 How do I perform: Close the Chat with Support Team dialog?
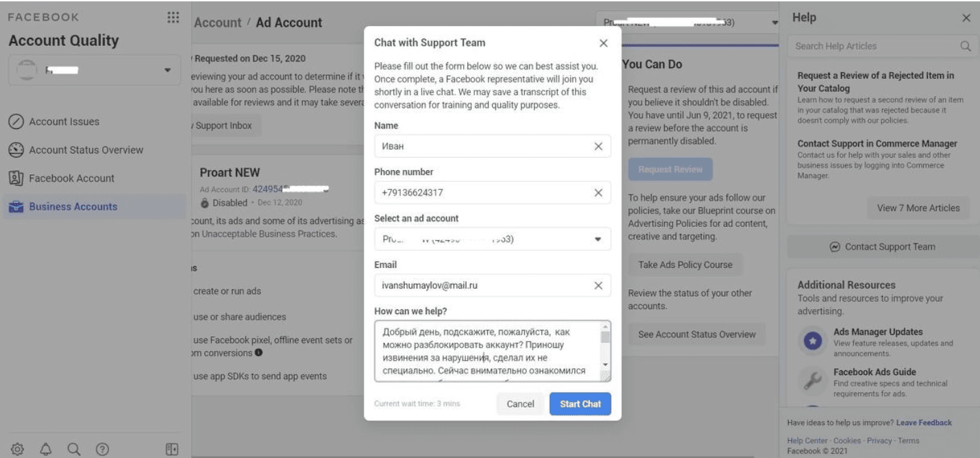pos(603,43)
